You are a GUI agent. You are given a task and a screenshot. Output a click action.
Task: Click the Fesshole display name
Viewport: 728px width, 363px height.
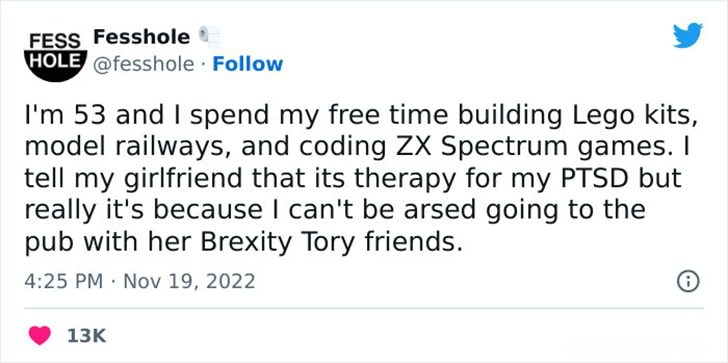click(142, 37)
